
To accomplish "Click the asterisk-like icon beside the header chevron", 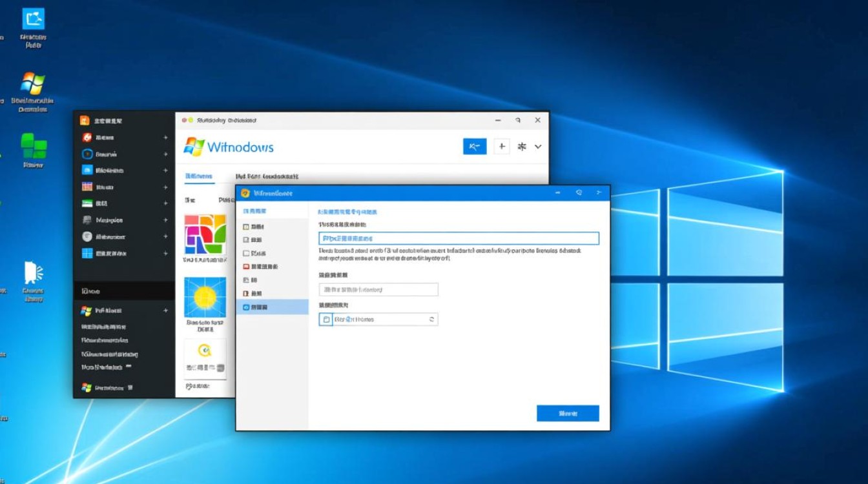I will pos(522,146).
